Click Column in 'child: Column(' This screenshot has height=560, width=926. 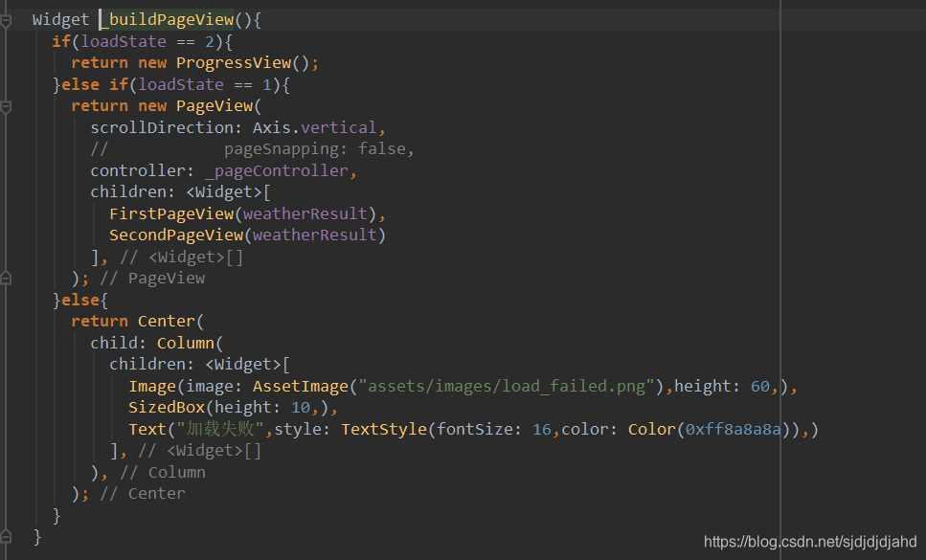point(186,344)
